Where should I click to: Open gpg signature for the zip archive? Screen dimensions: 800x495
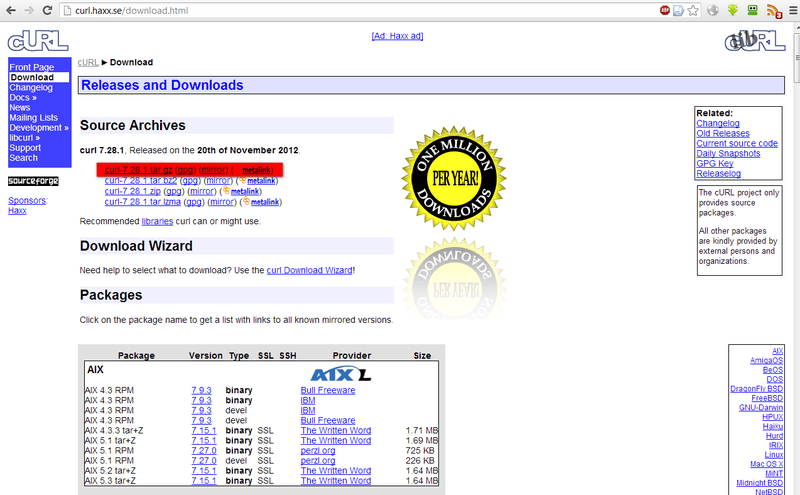(x=174, y=191)
